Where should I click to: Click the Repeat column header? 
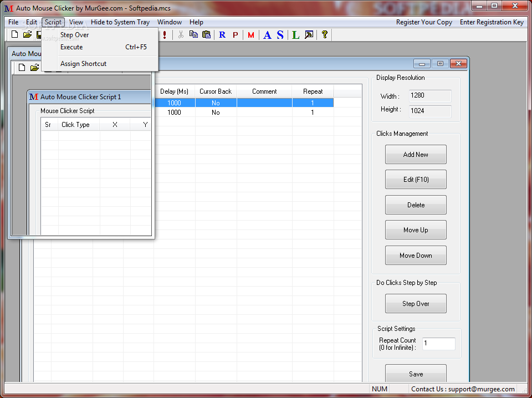tap(313, 91)
